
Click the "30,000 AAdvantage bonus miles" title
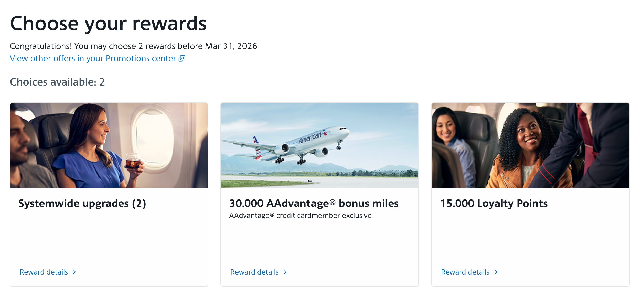(x=314, y=204)
